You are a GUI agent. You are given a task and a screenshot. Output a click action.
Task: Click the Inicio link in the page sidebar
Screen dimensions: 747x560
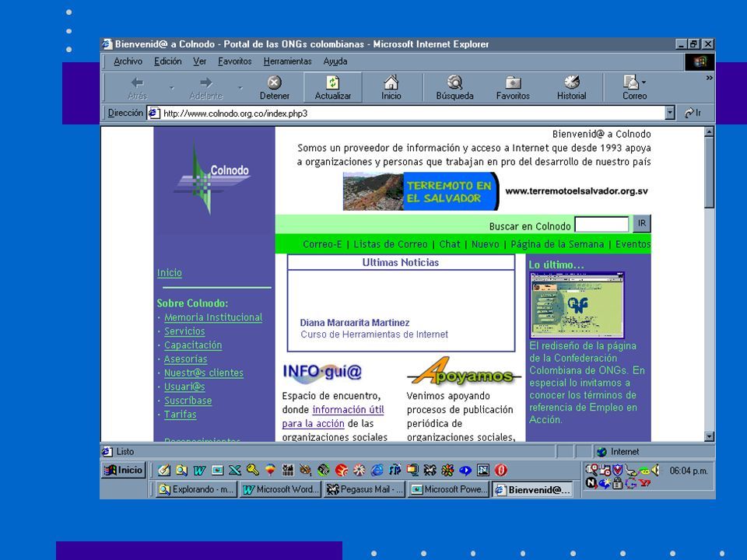169,273
